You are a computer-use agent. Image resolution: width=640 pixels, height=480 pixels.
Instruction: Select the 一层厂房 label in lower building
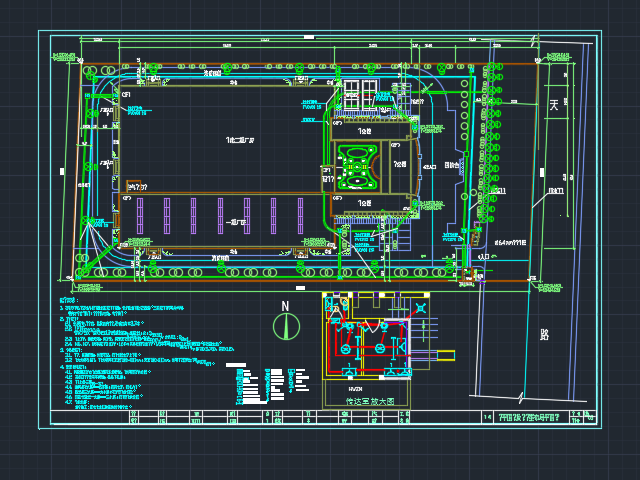click(237, 222)
